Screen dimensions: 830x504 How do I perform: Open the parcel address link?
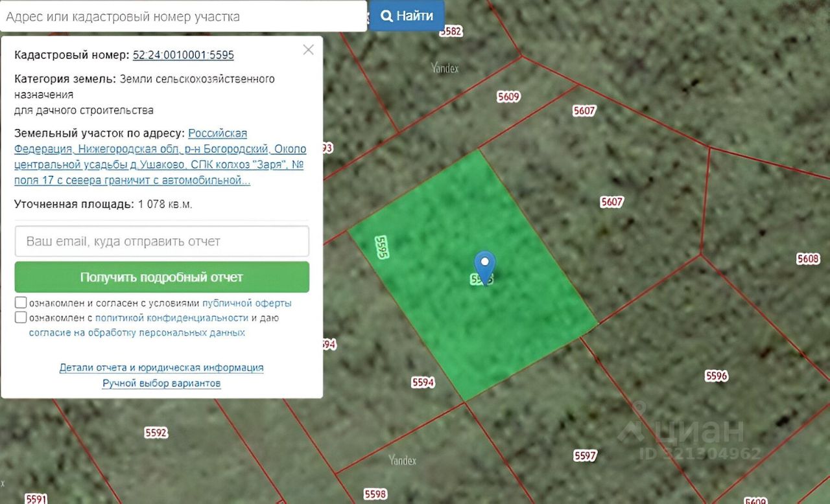160,157
